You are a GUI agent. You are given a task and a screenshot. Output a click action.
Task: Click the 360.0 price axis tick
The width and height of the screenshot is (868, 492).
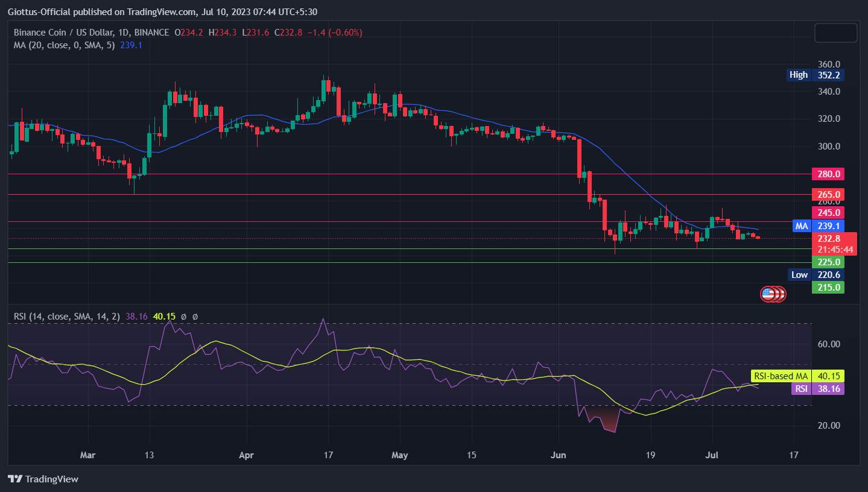(828, 64)
